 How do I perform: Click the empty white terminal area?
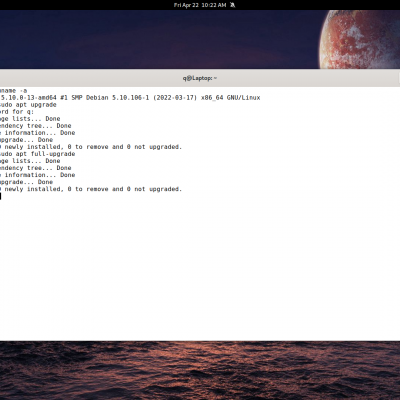[200, 267]
